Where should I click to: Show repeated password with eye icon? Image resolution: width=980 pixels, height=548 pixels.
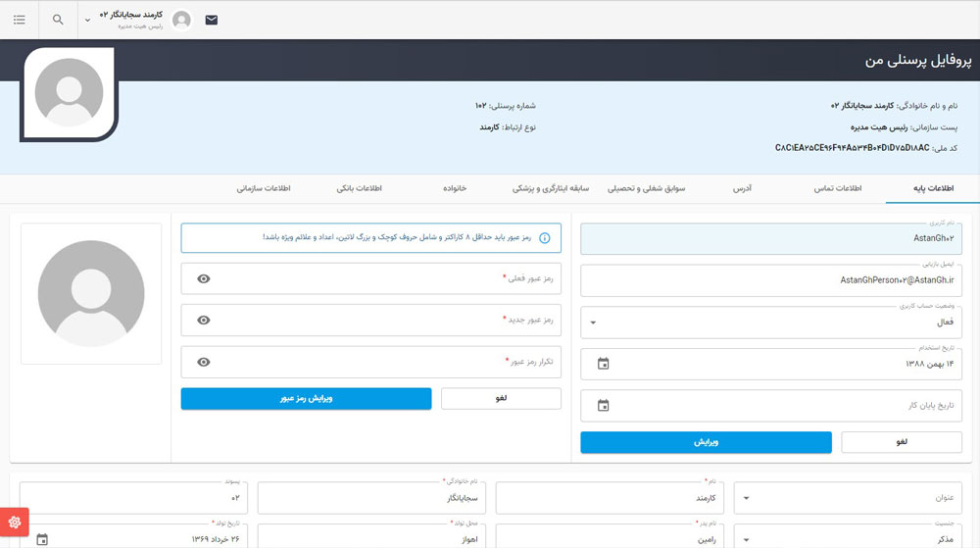[204, 362]
